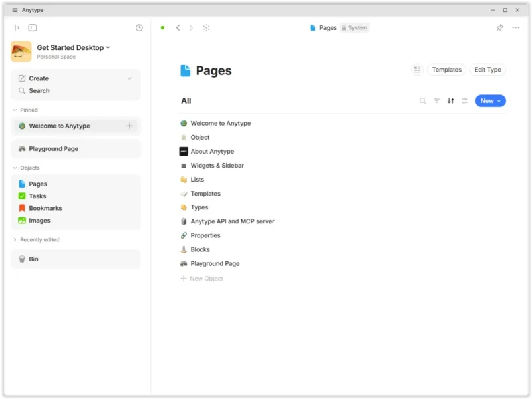Open the Widgets & Sidebar page row
The height and width of the screenshot is (399, 532).
coord(217,166)
